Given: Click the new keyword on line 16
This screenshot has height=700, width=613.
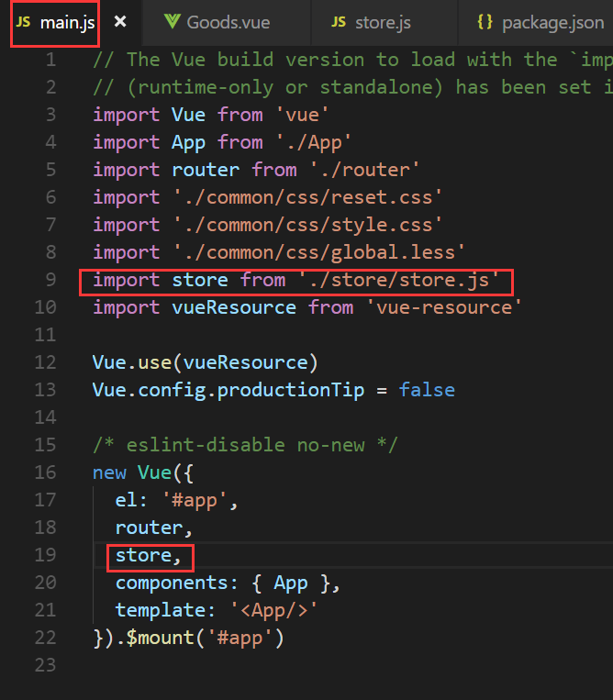Looking at the screenshot, I should click(109, 472).
